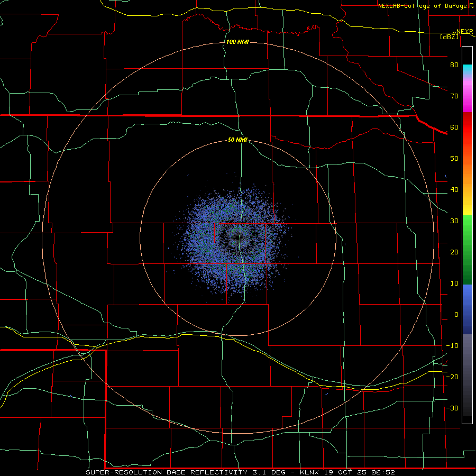Click the 60 value on the dBZ scale
This screenshot has height=476, width=476.
point(454,127)
